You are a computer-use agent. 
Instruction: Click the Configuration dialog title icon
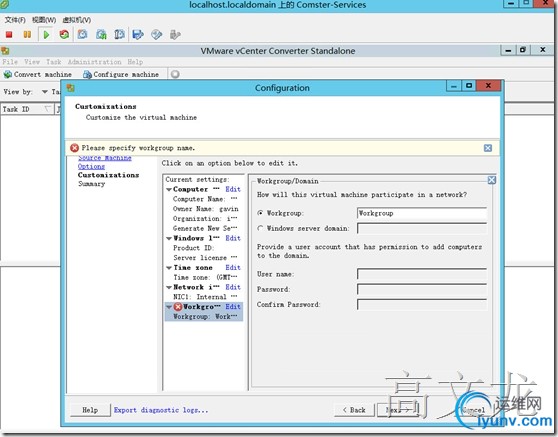70,88
